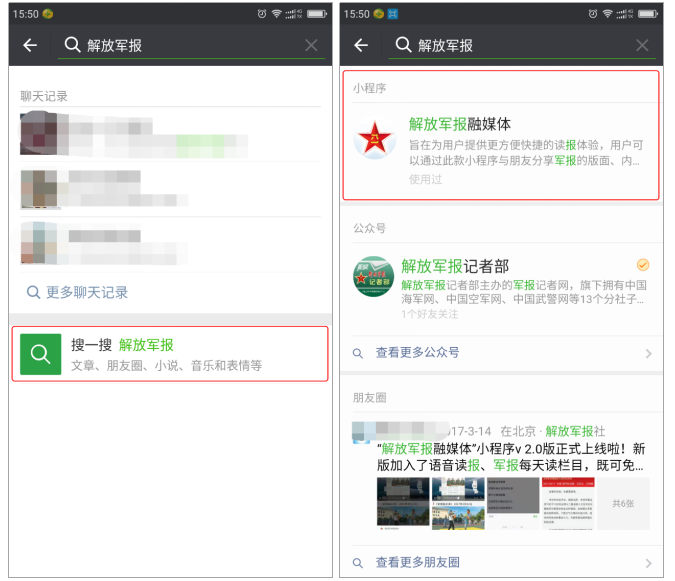Tap the 公众号 section header
Image resolution: width=675 pixels, height=581 pixels.
(x=369, y=228)
